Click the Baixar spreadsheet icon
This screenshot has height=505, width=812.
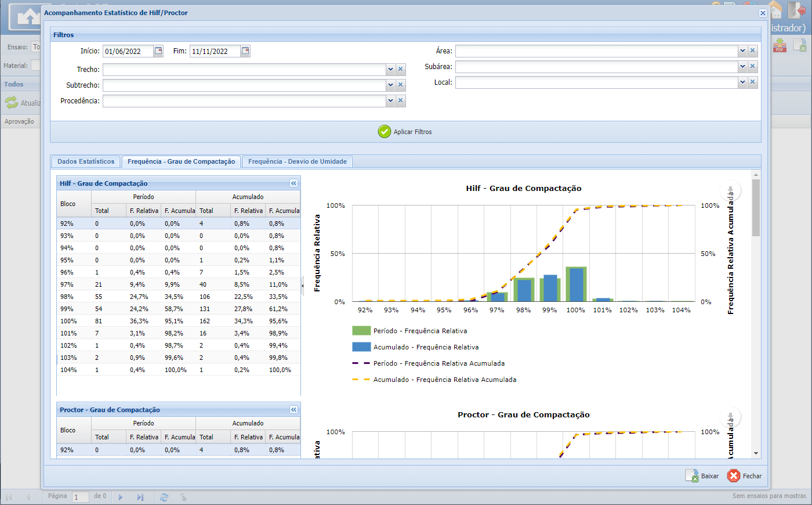click(692, 476)
